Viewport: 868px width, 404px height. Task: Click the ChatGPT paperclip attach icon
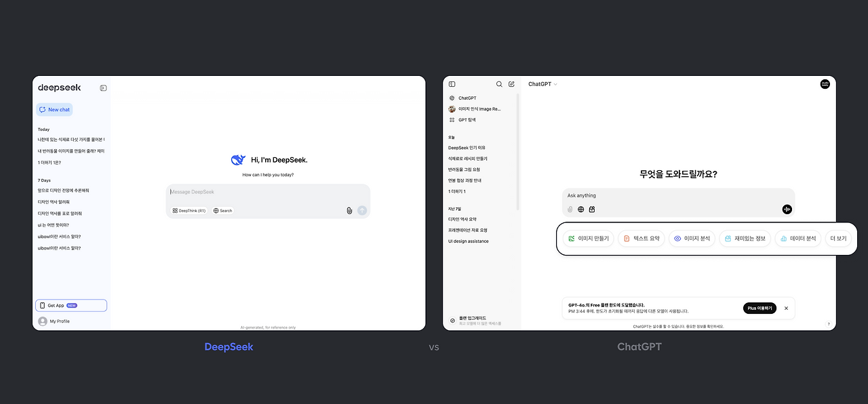[570, 209]
